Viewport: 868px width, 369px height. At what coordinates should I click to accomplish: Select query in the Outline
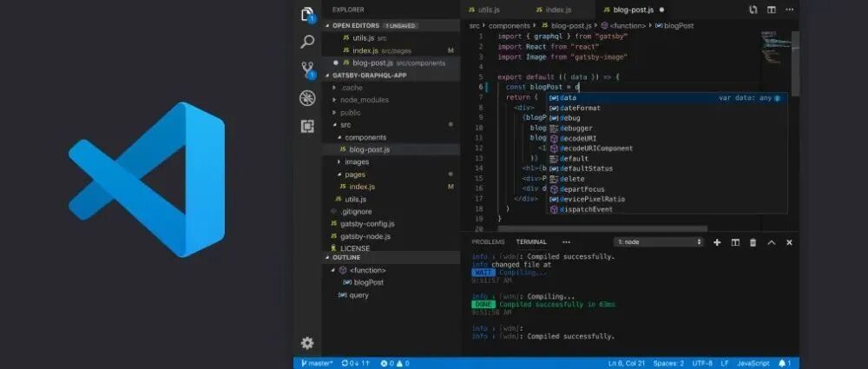tap(391, 295)
